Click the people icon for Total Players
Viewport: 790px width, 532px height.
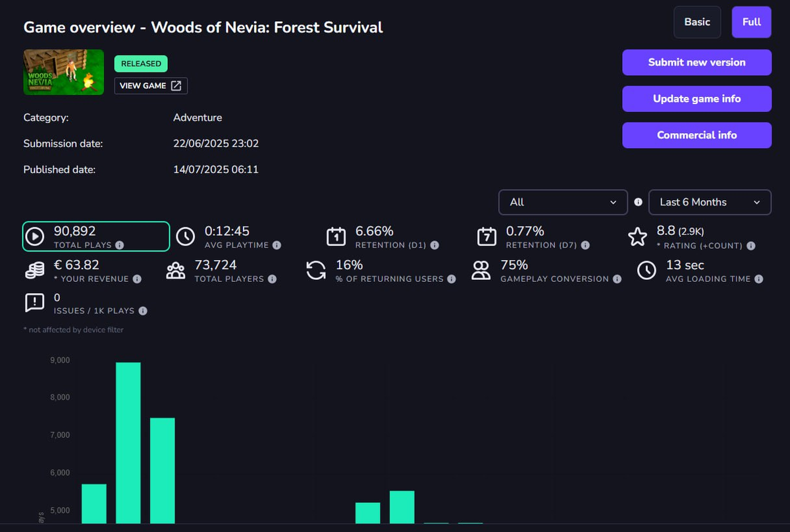tap(176, 271)
